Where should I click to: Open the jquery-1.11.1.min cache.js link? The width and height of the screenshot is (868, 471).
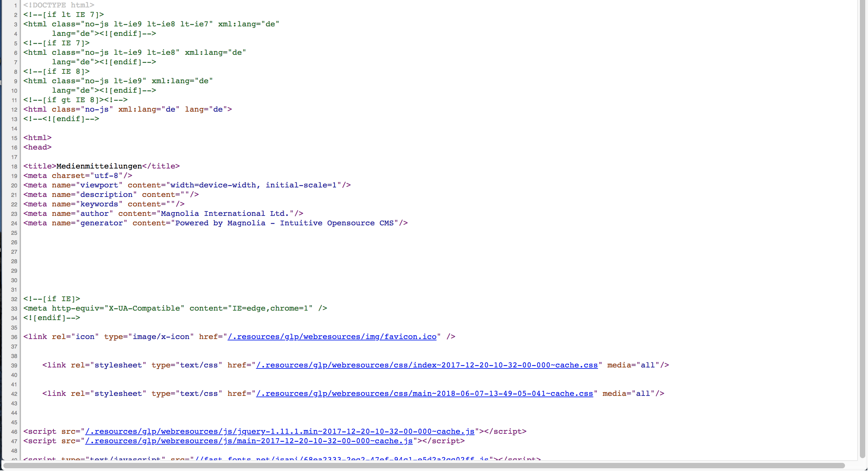[x=279, y=431]
